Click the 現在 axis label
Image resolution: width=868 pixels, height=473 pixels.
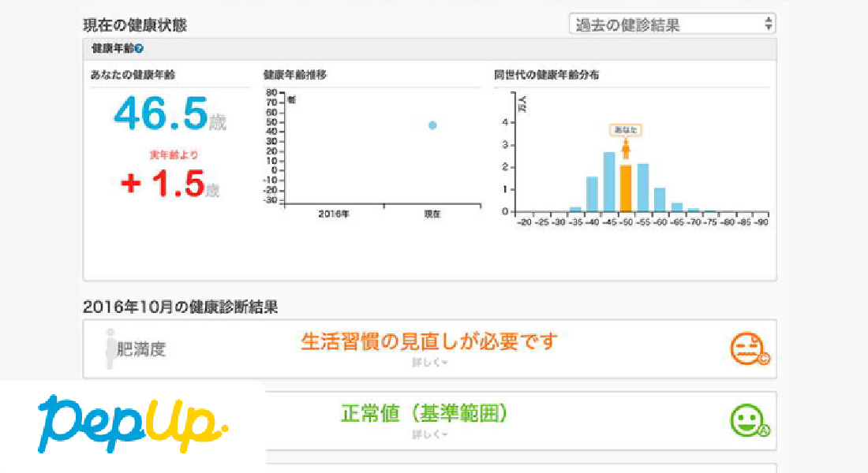pyautogui.click(x=432, y=214)
